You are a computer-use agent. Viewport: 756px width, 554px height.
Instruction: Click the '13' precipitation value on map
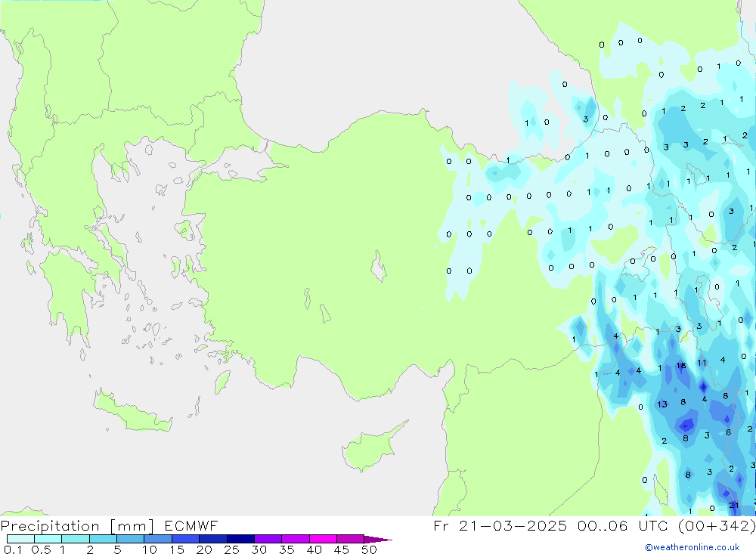(662, 404)
